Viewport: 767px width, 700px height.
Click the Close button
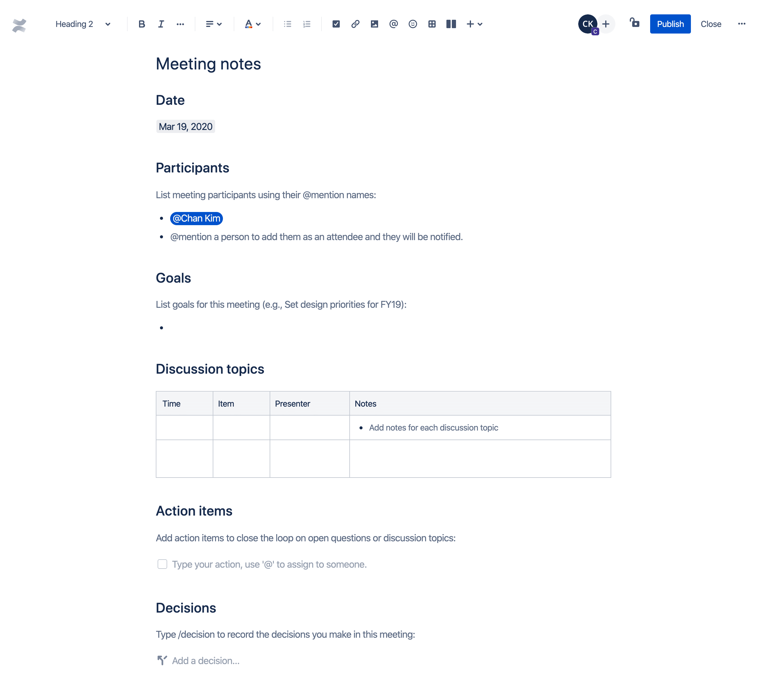[x=711, y=24]
